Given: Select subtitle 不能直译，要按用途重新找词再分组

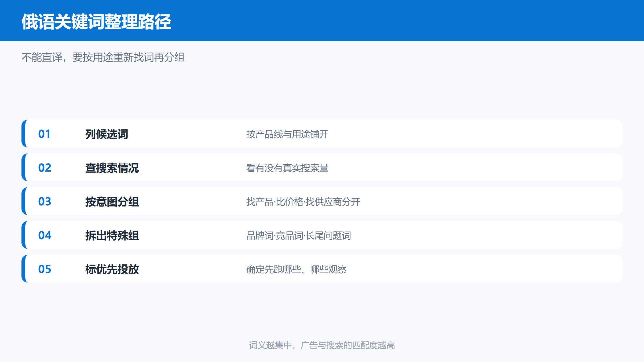Looking at the screenshot, I should (103, 57).
